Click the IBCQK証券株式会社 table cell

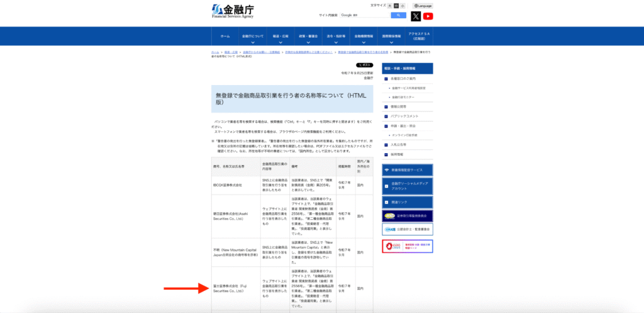(236, 186)
